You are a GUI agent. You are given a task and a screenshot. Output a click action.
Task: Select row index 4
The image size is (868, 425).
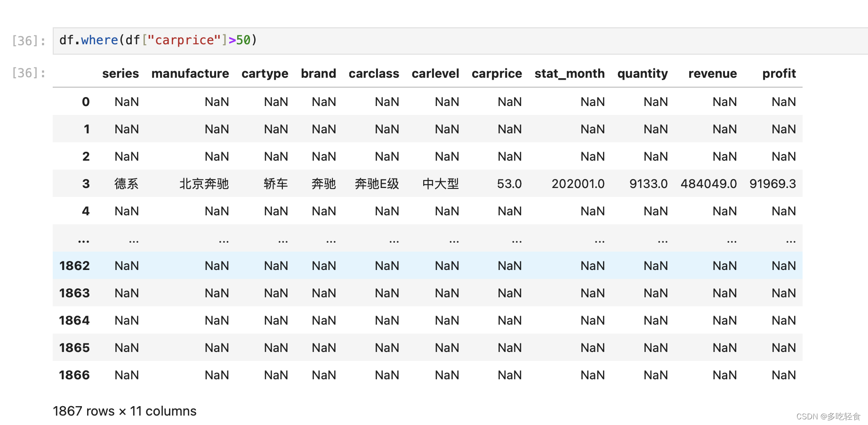86,211
